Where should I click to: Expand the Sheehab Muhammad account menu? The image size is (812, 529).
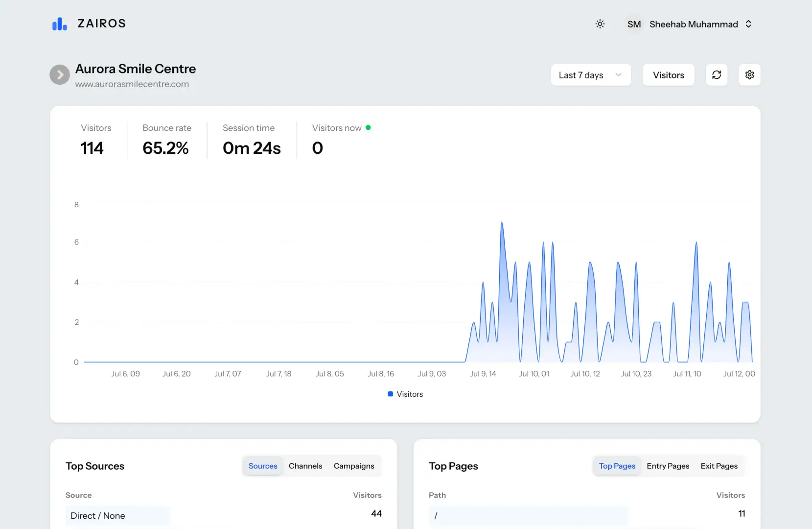tap(694, 24)
